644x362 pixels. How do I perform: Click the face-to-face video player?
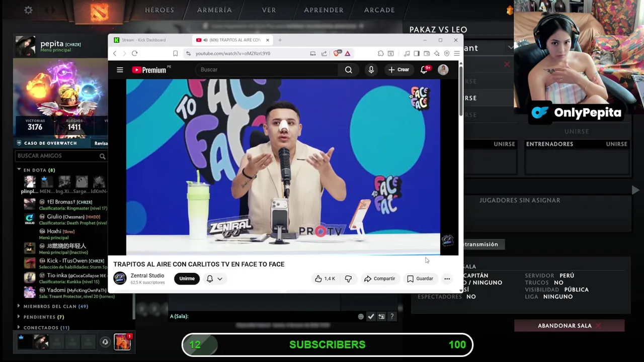[283, 167]
